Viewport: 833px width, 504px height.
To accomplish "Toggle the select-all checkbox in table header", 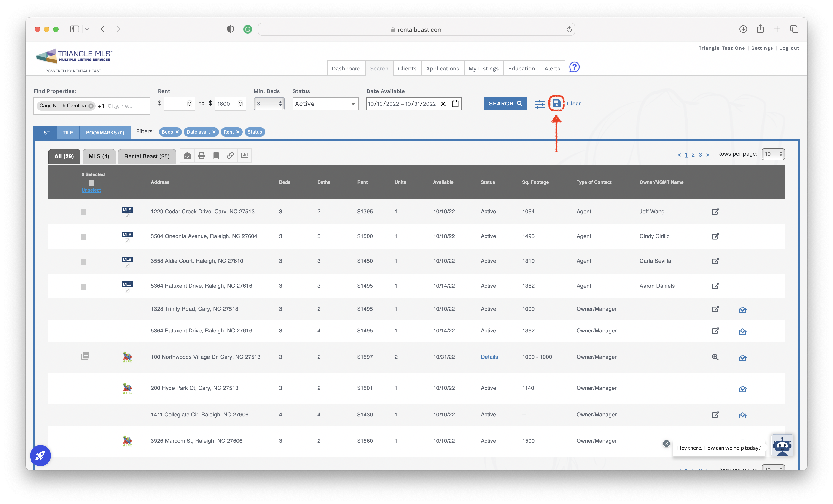I will point(91,183).
